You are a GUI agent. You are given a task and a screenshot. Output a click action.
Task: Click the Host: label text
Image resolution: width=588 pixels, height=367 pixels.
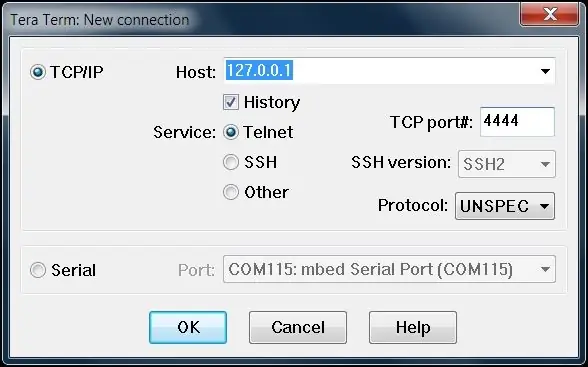196,72
